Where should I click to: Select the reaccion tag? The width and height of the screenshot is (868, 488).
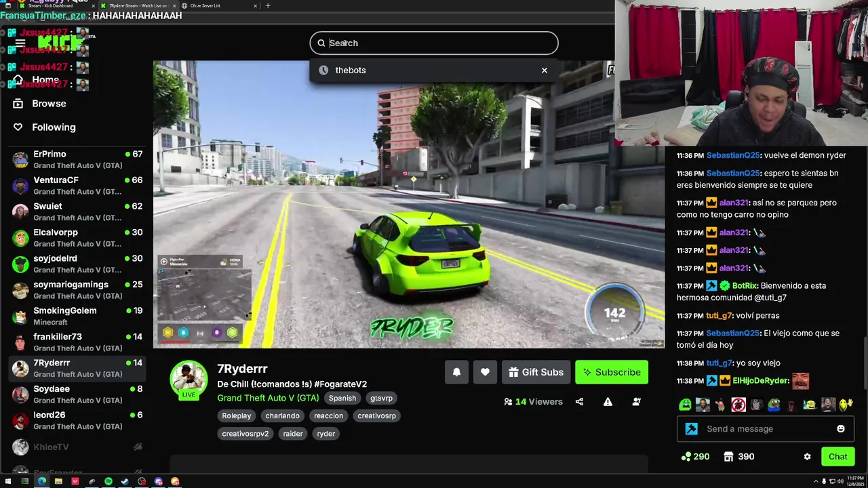pos(328,415)
